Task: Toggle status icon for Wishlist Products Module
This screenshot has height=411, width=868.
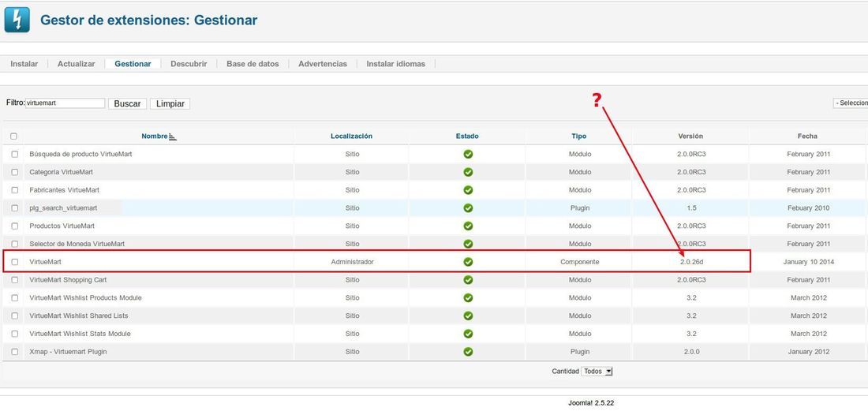Action: (x=468, y=297)
